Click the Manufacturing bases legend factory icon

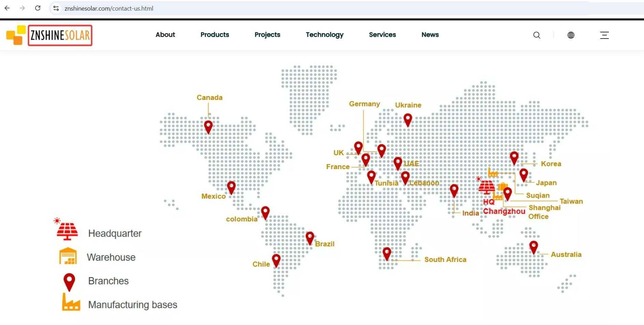(71, 302)
